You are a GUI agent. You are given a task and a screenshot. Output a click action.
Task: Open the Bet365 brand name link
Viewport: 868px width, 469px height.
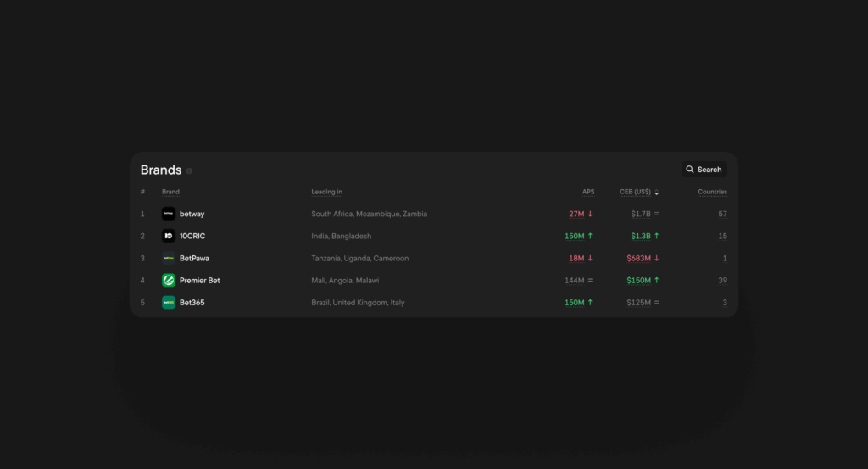[192, 302]
